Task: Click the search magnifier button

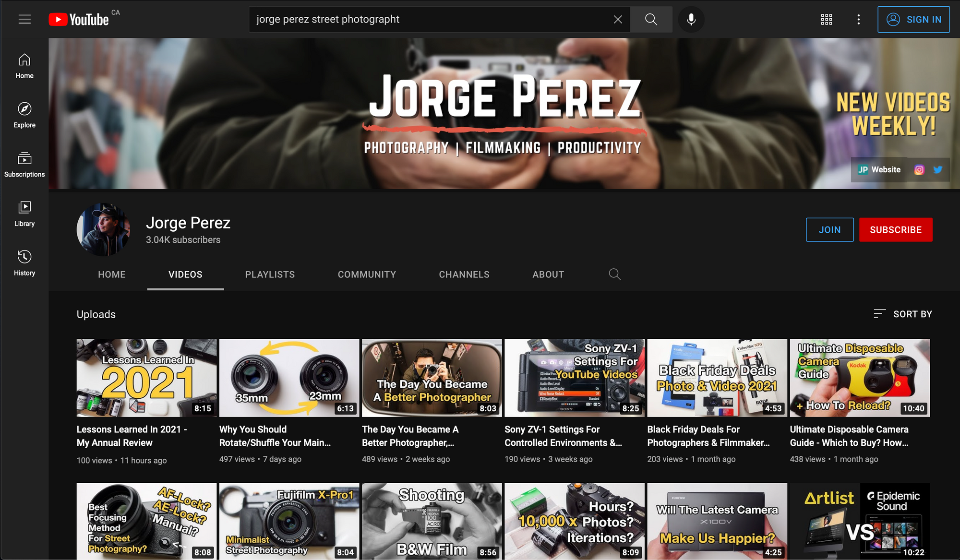Action: point(651,19)
